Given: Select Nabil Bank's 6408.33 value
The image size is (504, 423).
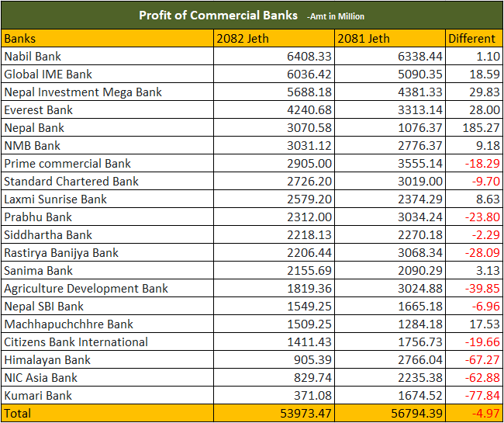Looking at the screenshot, I should pos(274,57).
